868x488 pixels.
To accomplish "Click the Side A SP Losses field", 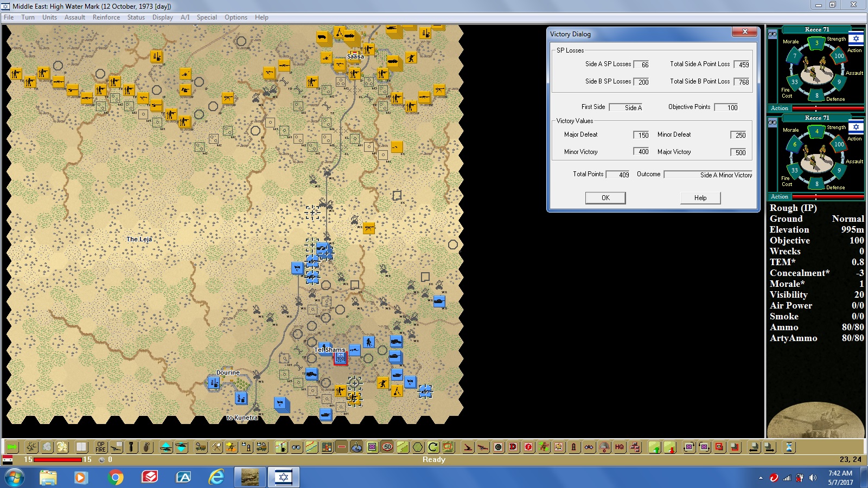I will point(641,65).
